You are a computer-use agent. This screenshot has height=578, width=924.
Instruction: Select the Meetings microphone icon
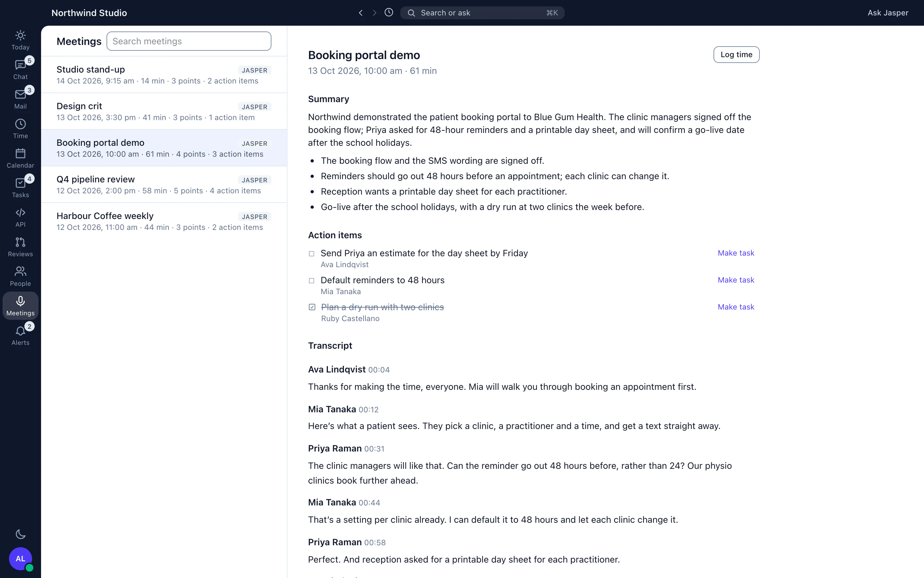[x=20, y=301]
